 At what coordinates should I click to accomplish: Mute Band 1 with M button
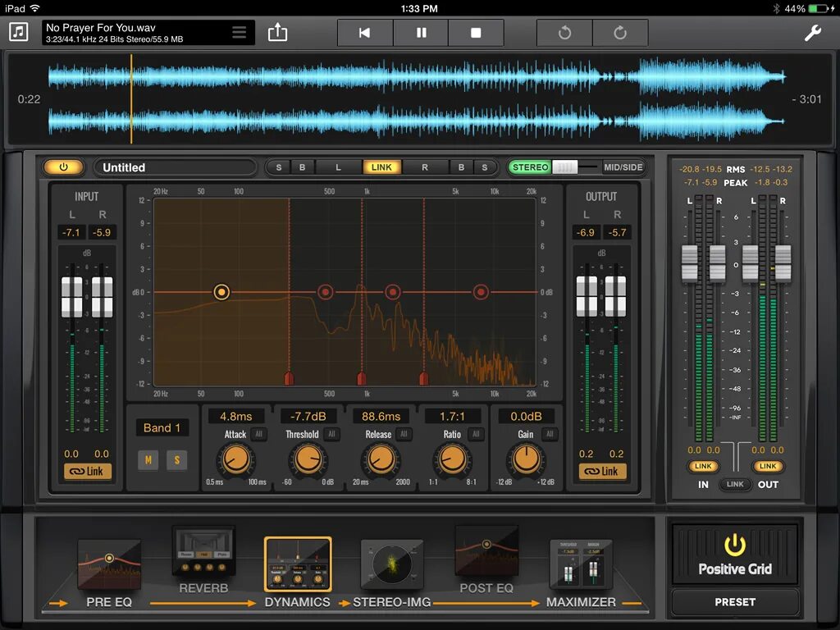[148, 459]
